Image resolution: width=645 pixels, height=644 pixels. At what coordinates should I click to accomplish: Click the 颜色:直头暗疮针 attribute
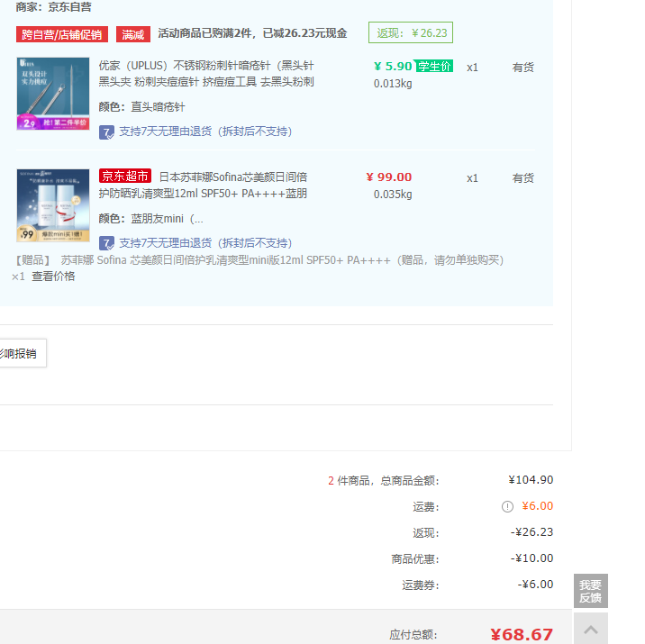pyautogui.click(x=142, y=107)
